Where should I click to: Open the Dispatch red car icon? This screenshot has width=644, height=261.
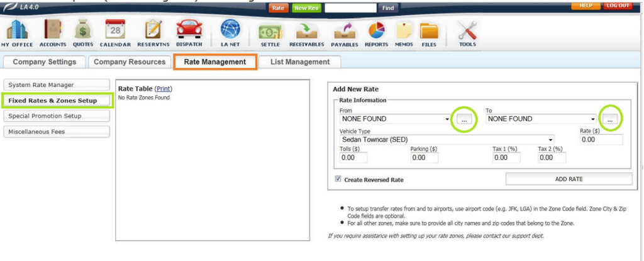point(189,30)
